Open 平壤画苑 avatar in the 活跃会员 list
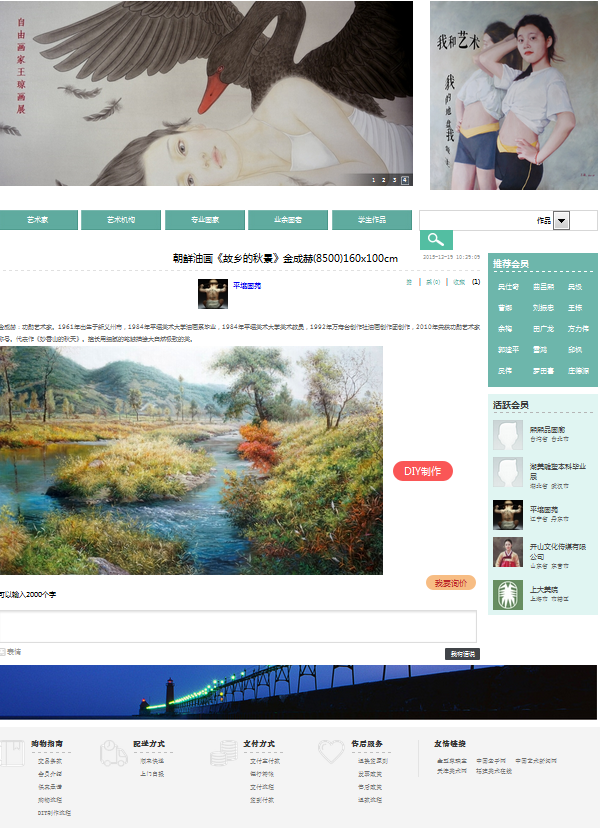The width and height of the screenshot is (600, 828). point(508,515)
